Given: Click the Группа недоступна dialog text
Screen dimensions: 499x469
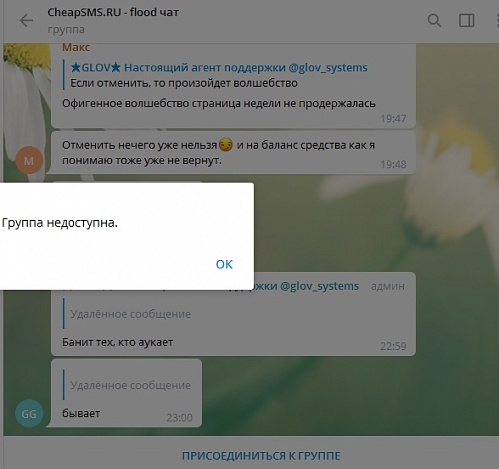Looking at the screenshot, I should [x=59, y=222].
